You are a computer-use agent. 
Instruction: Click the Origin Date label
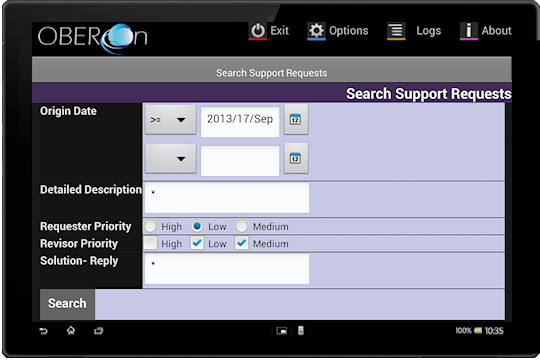68,111
